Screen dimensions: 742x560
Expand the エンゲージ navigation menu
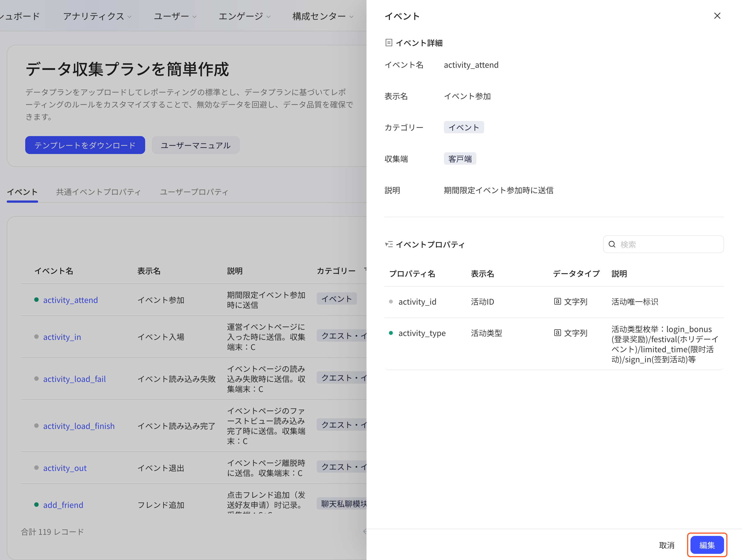tap(245, 16)
